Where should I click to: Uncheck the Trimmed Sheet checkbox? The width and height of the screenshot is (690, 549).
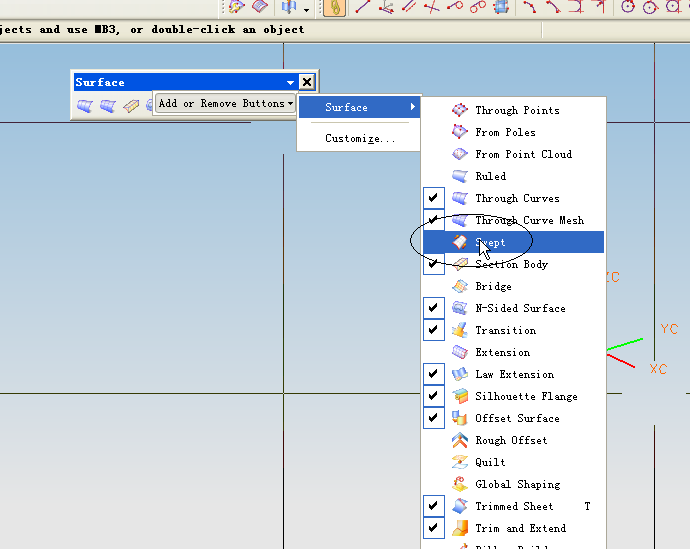click(433, 505)
